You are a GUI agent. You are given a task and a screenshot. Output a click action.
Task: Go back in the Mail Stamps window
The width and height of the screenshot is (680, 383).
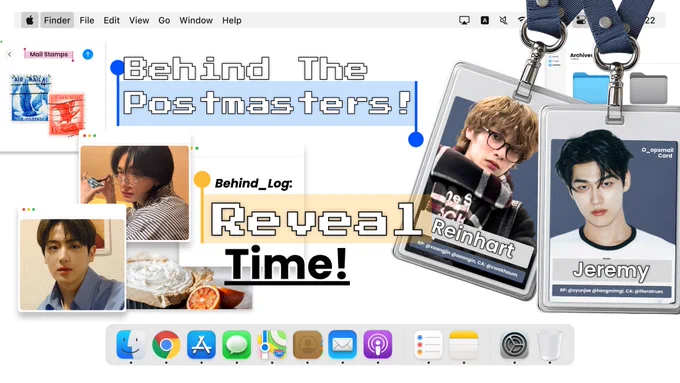tap(10, 54)
